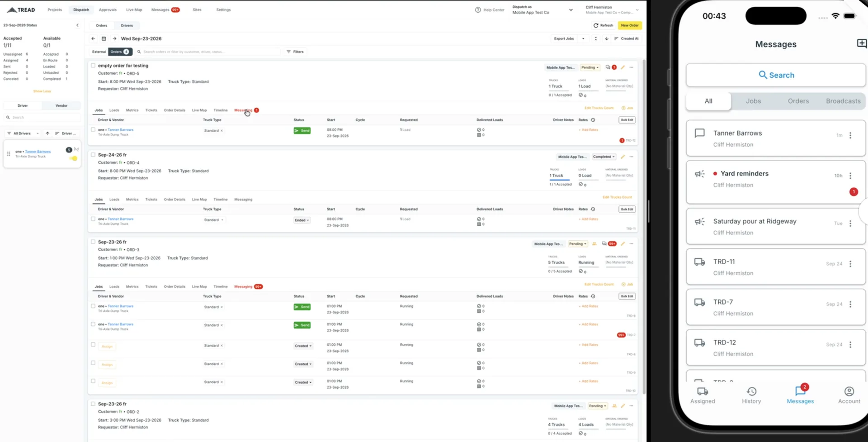Edit 'empty order for testing' with the pencil icon
The width and height of the screenshot is (868, 442).
point(623,67)
